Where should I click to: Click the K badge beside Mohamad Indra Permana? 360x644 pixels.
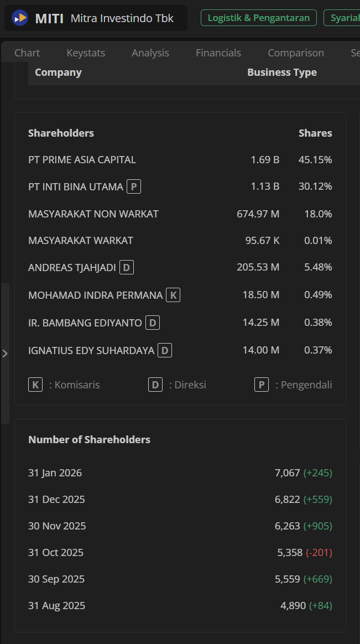pyautogui.click(x=173, y=295)
